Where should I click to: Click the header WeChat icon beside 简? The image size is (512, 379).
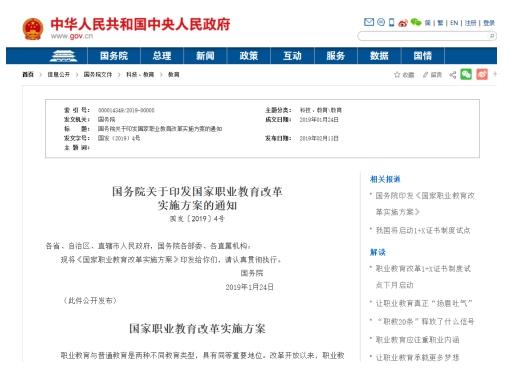416,22
